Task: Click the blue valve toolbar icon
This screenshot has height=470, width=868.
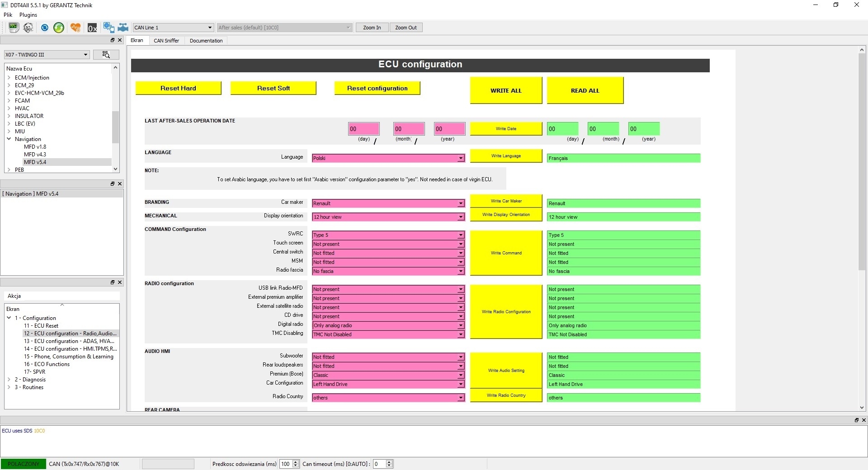Action: 123,28
